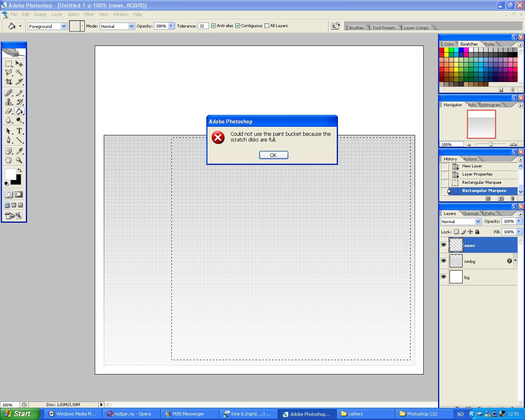
Task: Open the Layers panel flyout menu
Action: tap(520, 214)
